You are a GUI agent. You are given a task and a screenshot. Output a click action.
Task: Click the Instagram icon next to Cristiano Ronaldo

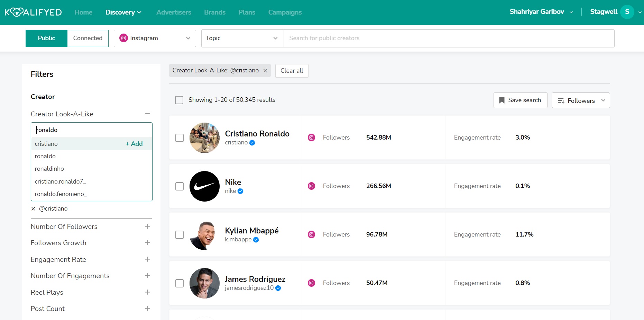tap(311, 137)
